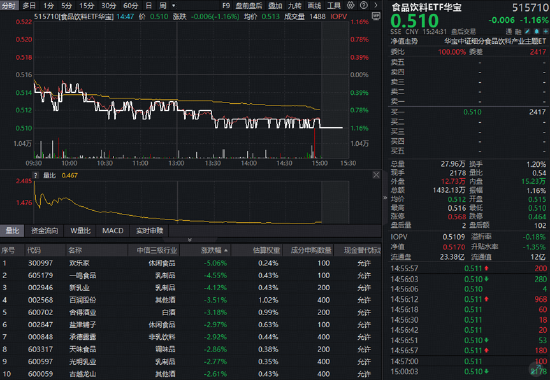This screenshot has width=550, height=380.
Task: Click the pencil edit icon beside 盘后交易
Action: coord(527,31)
